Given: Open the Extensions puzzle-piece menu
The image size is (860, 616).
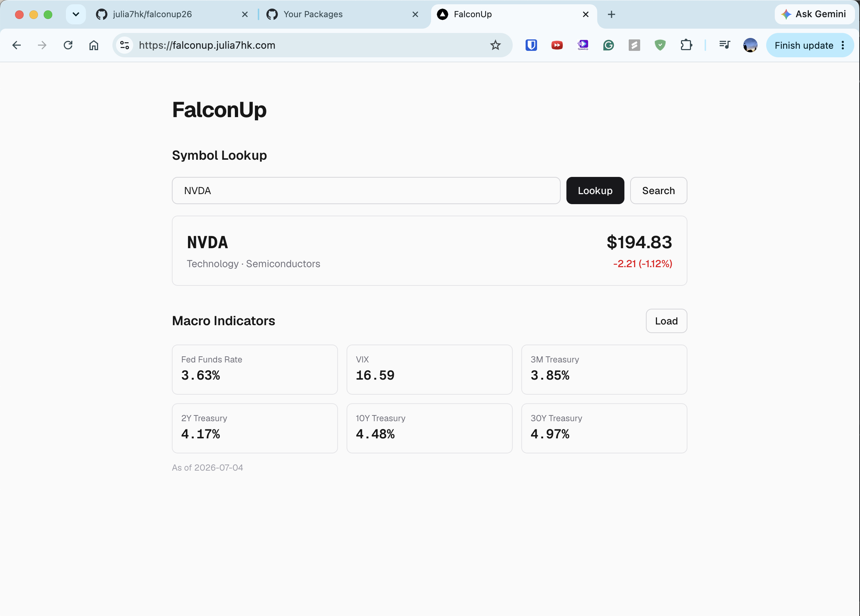Looking at the screenshot, I should (x=686, y=45).
